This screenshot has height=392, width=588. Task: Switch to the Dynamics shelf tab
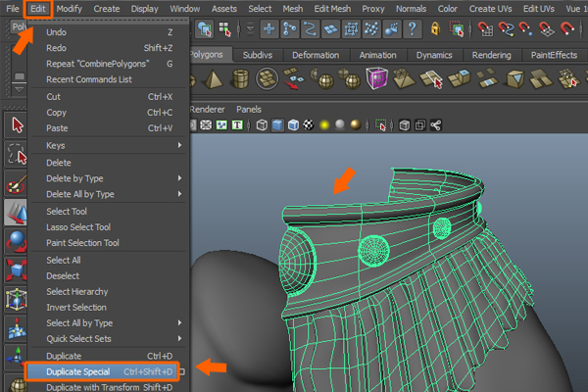pos(434,55)
